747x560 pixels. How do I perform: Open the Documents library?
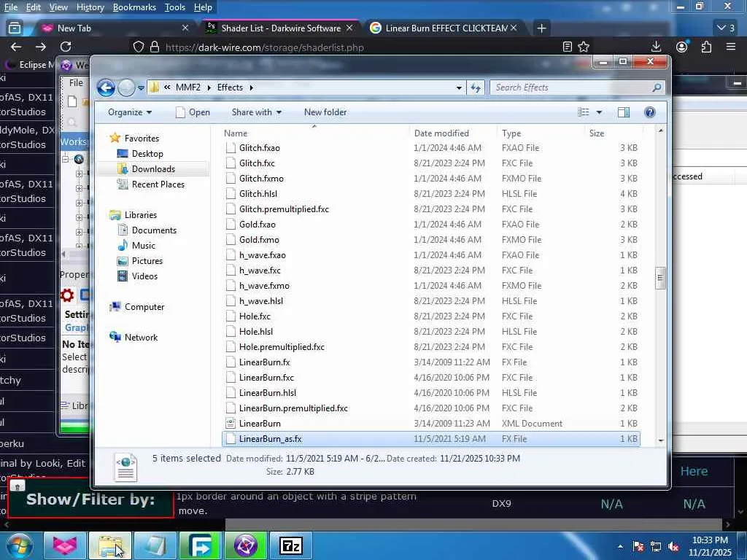pyautogui.click(x=154, y=230)
